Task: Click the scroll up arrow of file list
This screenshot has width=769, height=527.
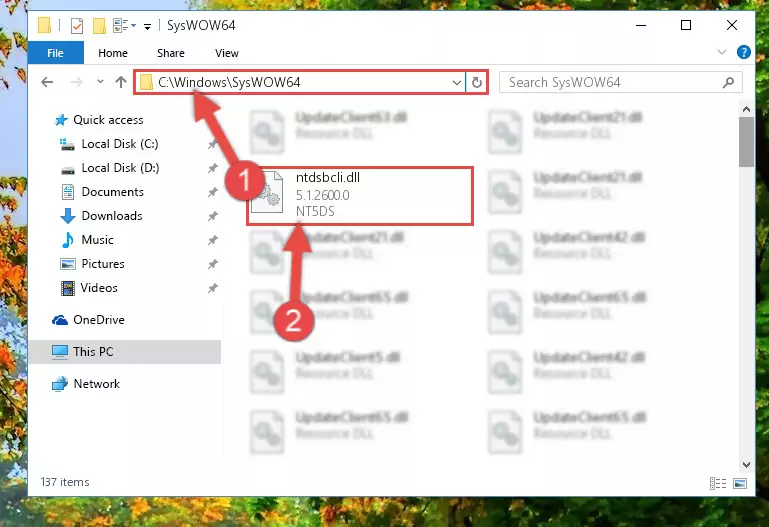Action: pyautogui.click(x=746, y=109)
